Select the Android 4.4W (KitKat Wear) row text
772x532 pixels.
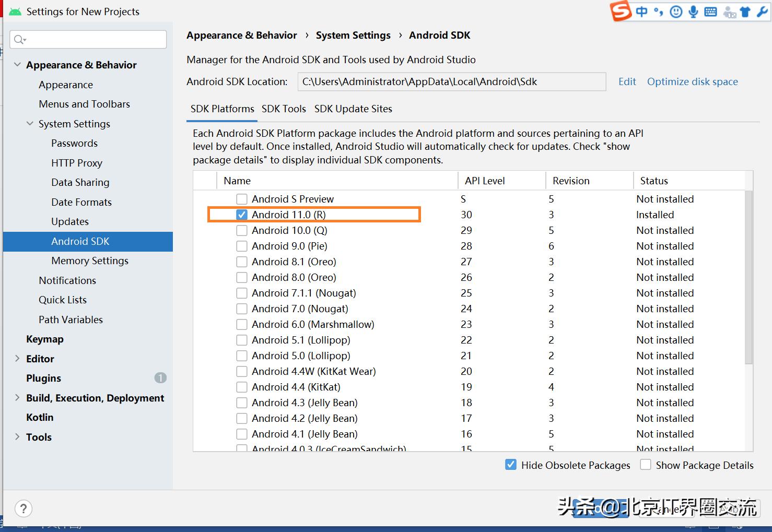click(314, 371)
